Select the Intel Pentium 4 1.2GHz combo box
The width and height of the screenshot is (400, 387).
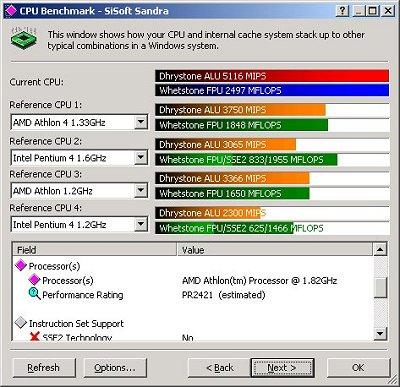pyautogui.click(x=79, y=224)
